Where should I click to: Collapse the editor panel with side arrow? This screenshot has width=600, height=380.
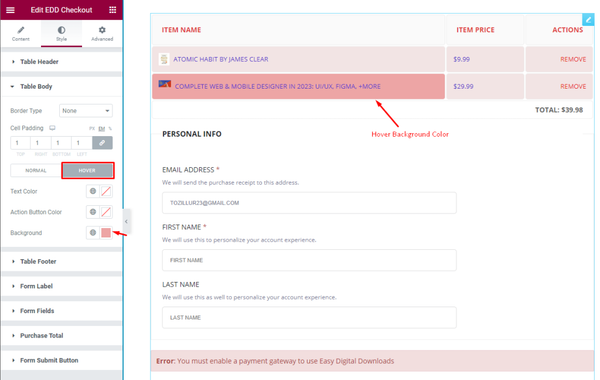tap(127, 221)
